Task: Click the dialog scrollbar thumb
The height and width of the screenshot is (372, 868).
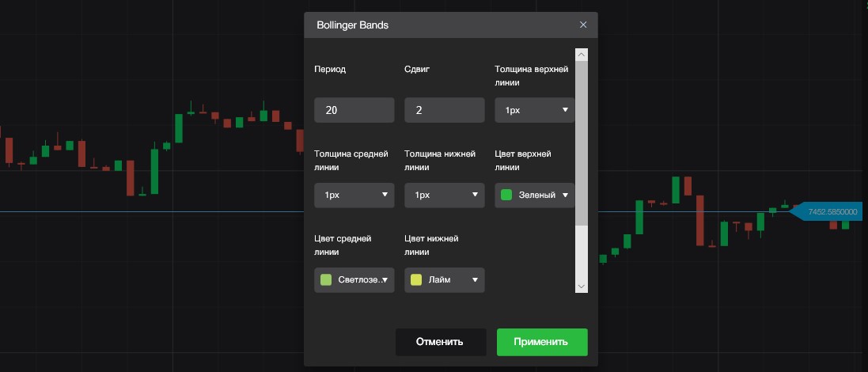Action: tap(582, 142)
